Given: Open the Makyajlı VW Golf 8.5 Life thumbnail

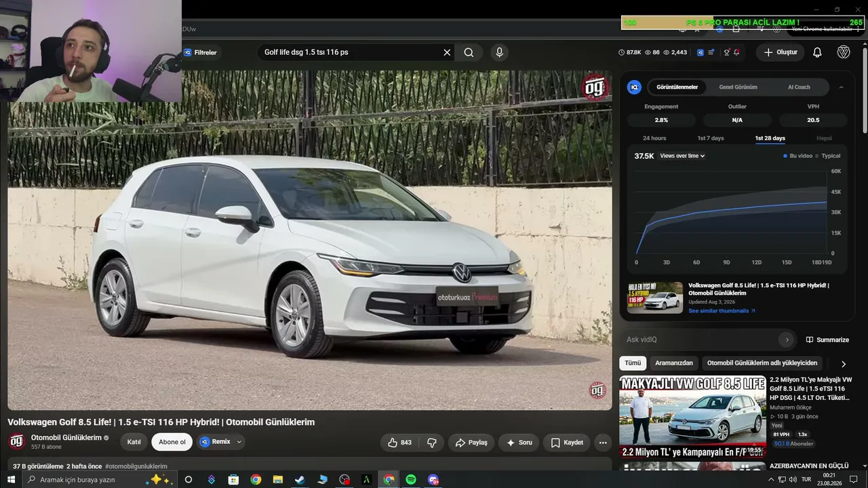Looking at the screenshot, I should pyautogui.click(x=692, y=418).
